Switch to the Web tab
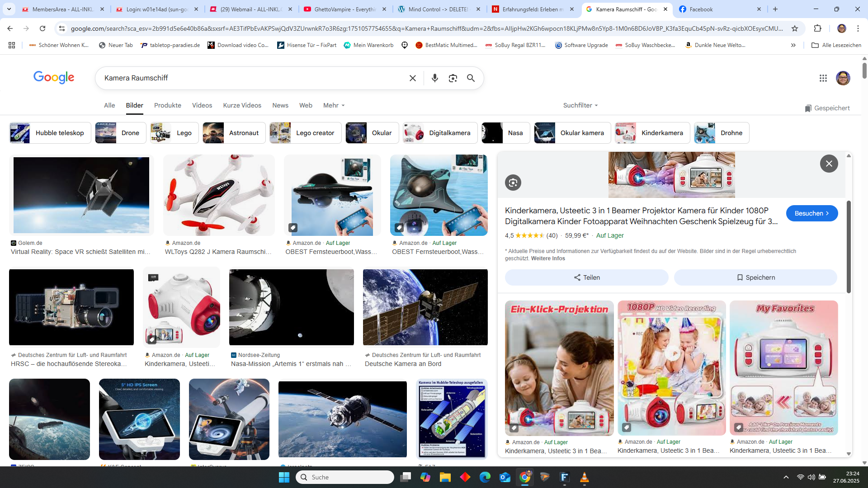The height and width of the screenshot is (488, 868). [x=306, y=105]
